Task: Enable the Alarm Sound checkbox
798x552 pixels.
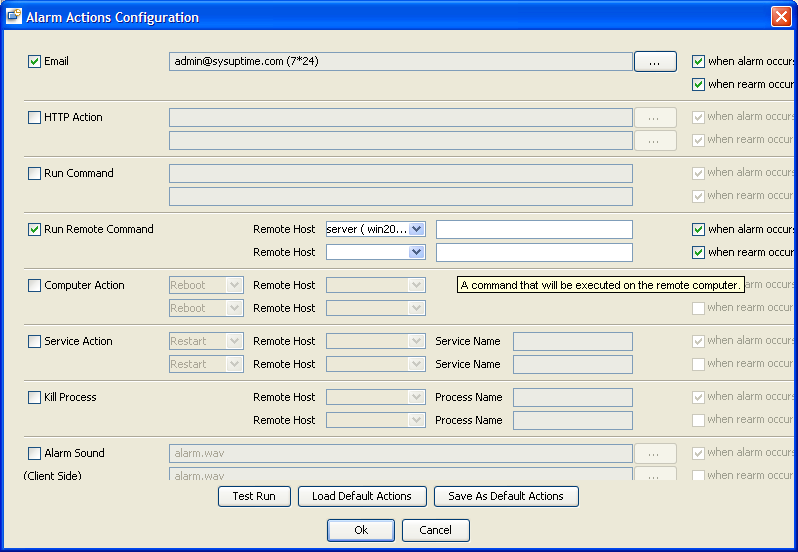Action: coord(35,454)
